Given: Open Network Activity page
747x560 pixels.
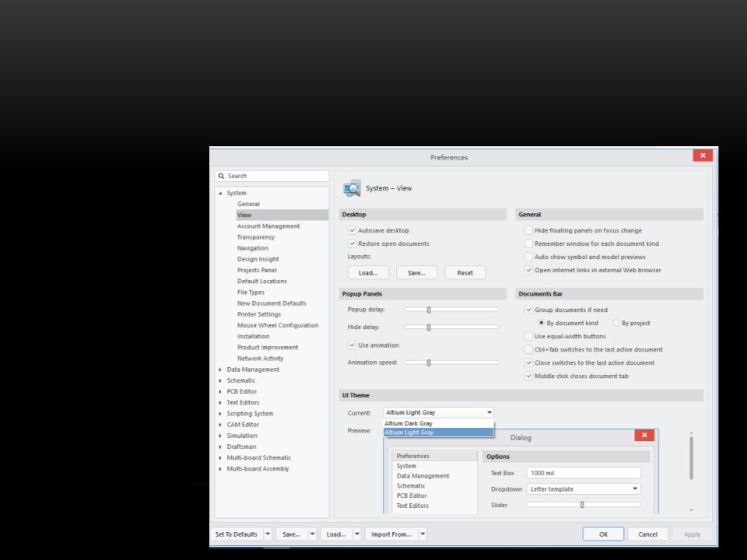Looking at the screenshot, I should 260,359.
